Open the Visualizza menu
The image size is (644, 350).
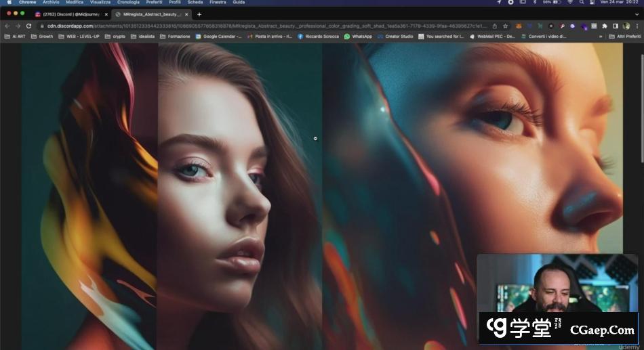[x=100, y=3]
